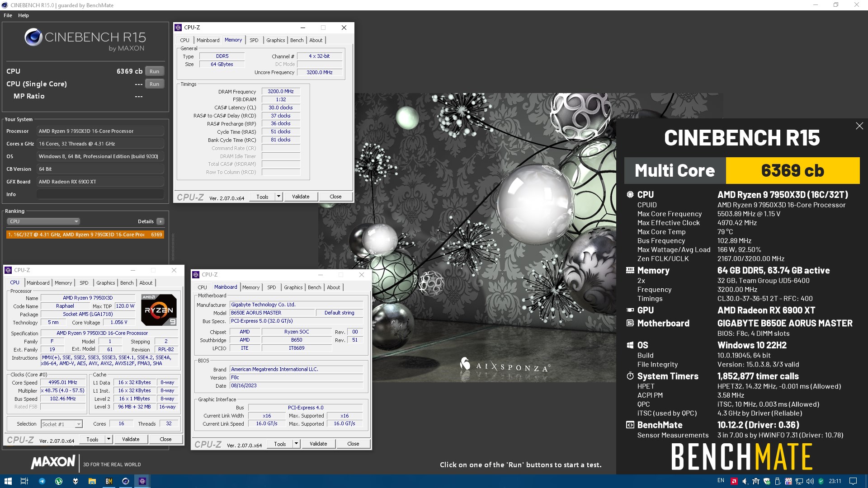
Task: Open the Action Center notifications icon
Action: coord(853,481)
